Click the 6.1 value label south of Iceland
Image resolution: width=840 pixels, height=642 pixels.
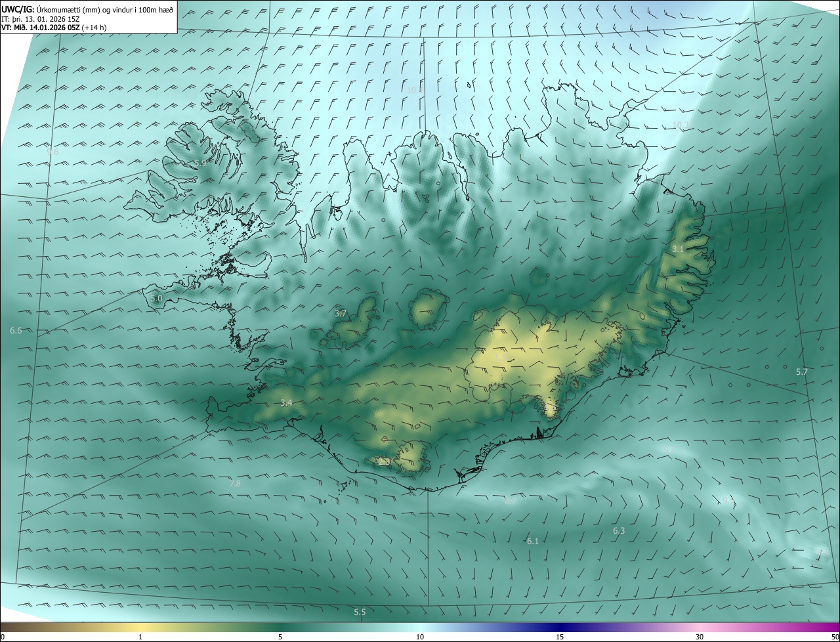[x=532, y=541]
